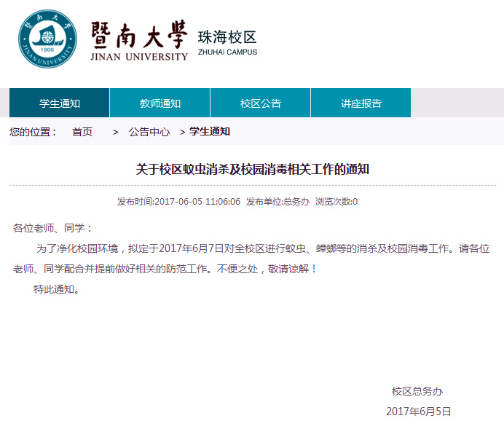Navigate to 公告中心 in the breadcrumb
The image size is (504, 429).
(149, 132)
